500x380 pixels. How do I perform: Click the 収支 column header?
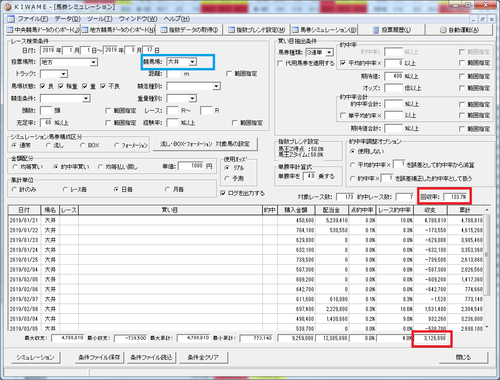[x=430, y=210]
